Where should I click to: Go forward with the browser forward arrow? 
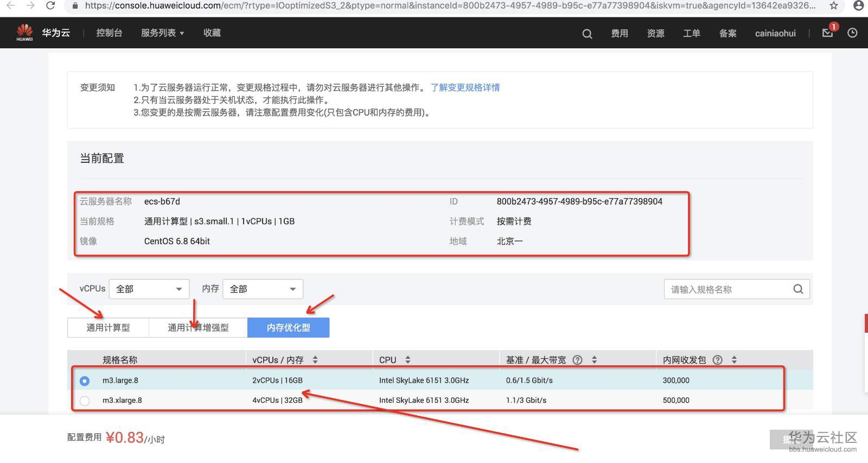[30, 5]
